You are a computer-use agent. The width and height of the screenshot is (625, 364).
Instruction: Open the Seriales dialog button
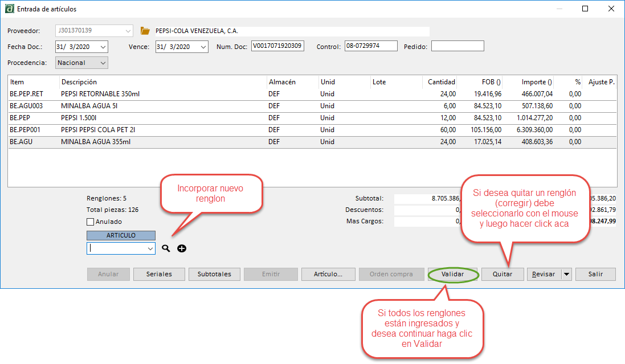coord(159,274)
